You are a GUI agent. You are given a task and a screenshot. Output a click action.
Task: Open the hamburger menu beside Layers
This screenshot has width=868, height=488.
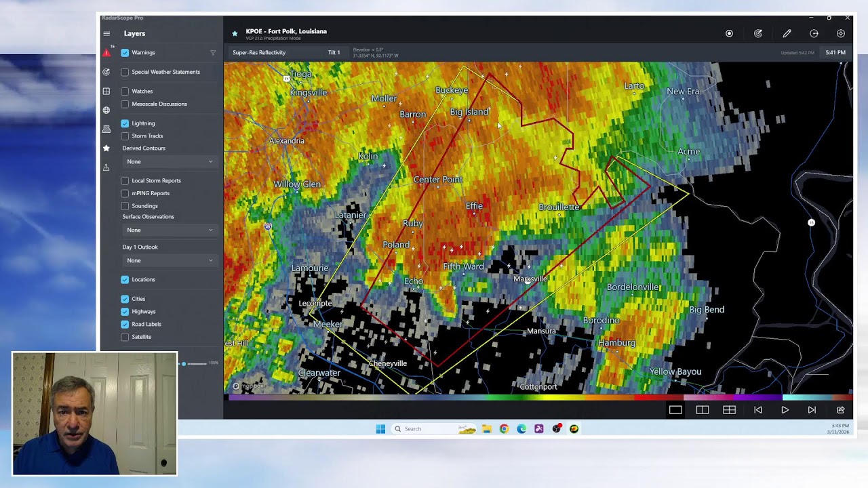pyautogui.click(x=106, y=33)
